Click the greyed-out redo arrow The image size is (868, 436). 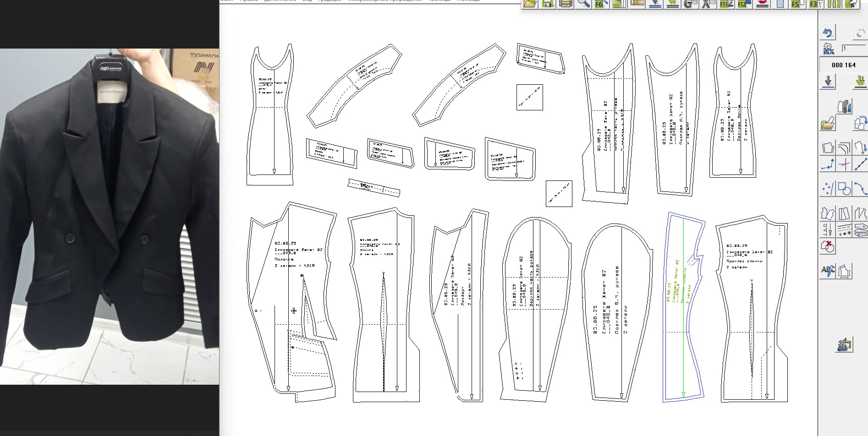(x=860, y=33)
